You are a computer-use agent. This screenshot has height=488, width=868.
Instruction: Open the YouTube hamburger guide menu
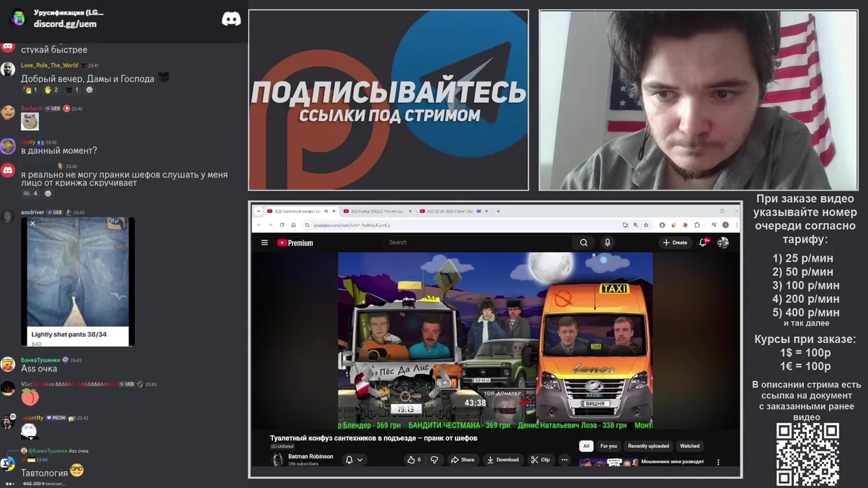(x=264, y=243)
